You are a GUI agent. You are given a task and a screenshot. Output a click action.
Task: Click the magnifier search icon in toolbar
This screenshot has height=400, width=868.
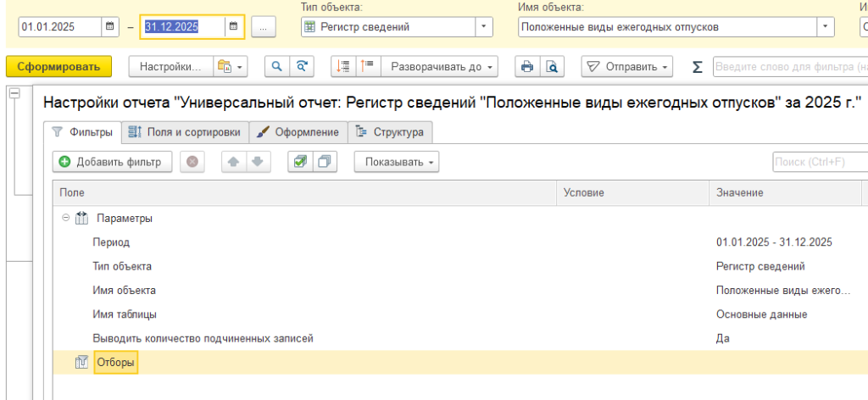click(x=276, y=66)
